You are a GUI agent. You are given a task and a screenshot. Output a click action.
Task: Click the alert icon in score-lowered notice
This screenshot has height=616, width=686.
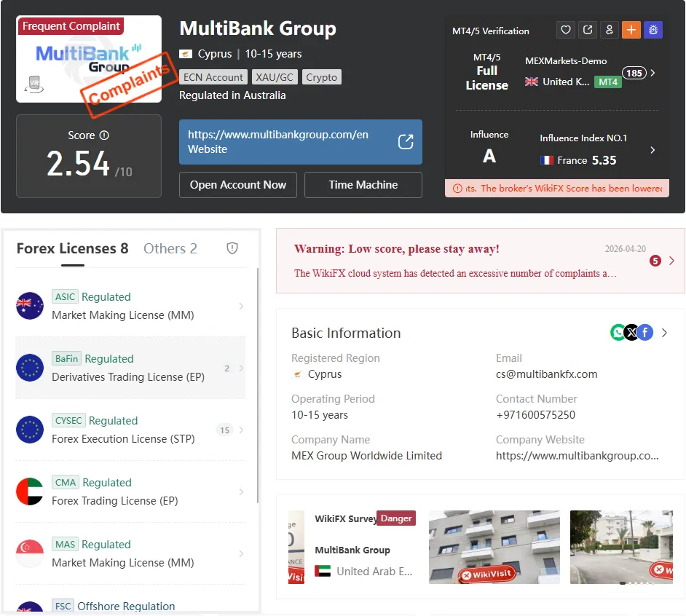pos(457,189)
